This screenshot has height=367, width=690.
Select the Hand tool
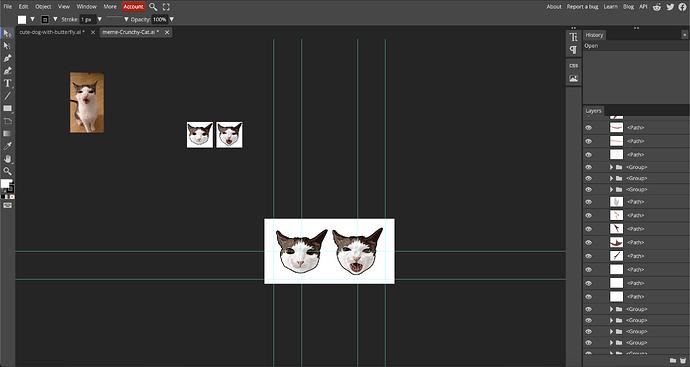pos(7,159)
